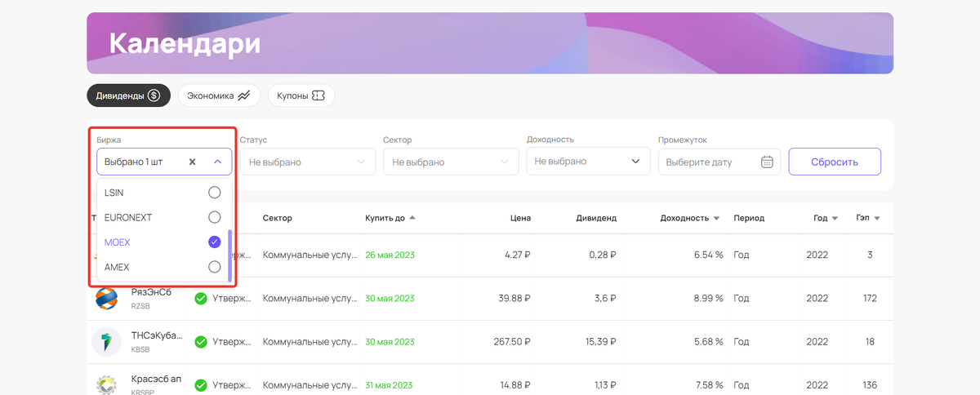Click the Промежуток date input field
980x395 pixels.
(x=719, y=162)
